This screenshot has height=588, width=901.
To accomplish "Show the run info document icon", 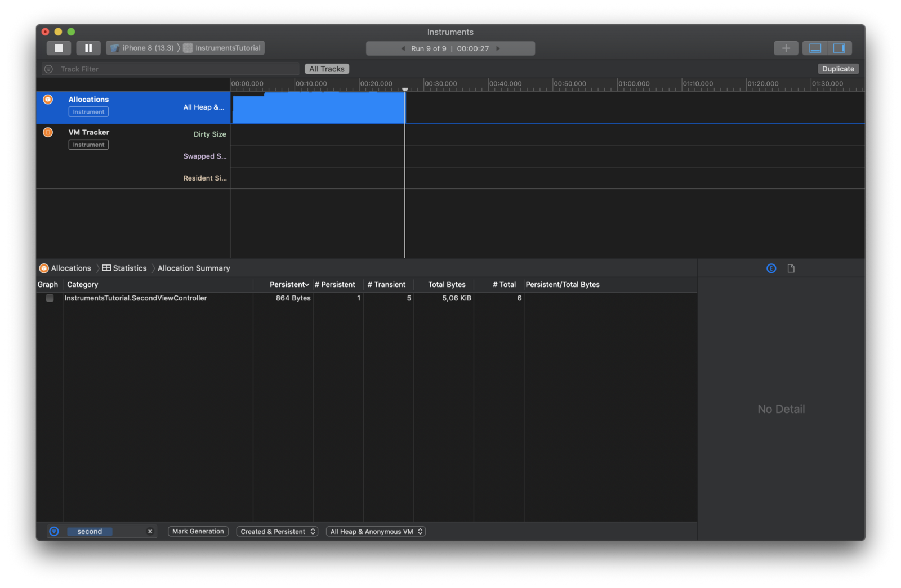I will [x=791, y=268].
